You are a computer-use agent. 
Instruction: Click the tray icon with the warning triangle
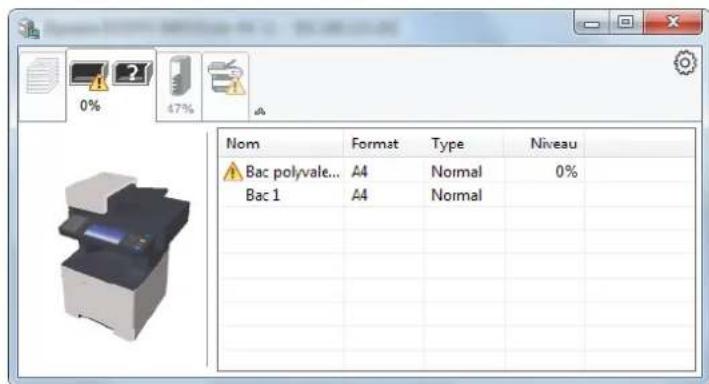pos(89,75)
